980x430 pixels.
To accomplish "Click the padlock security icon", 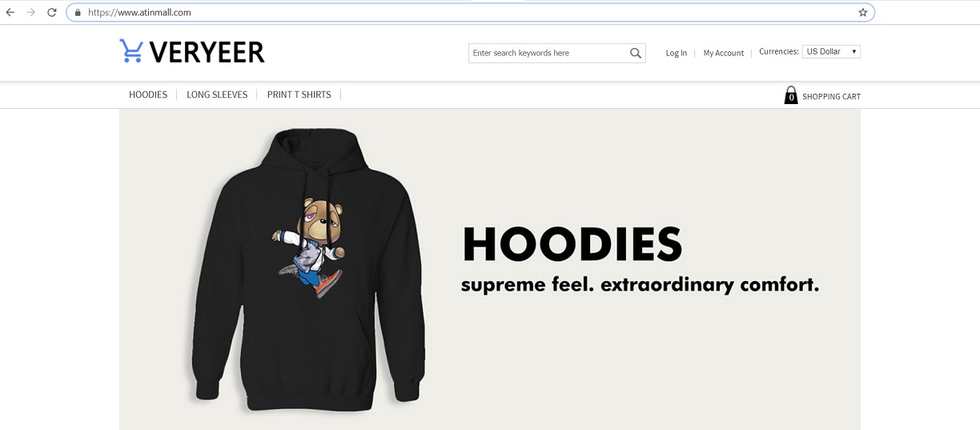I will [x=78, y=13].
